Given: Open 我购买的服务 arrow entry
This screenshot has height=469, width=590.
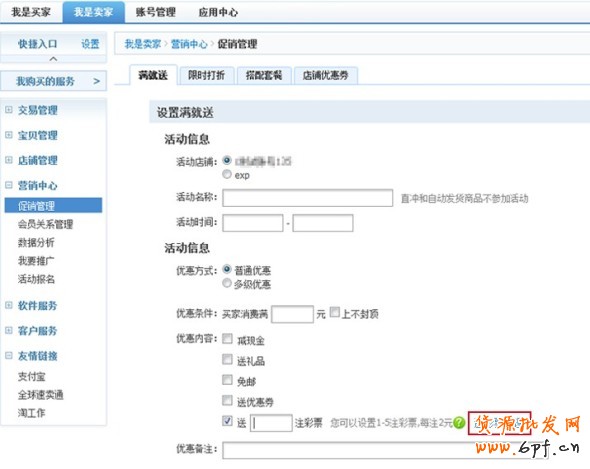Looking at the screenshot, I should pyautogui.click(x=54, y=81).
